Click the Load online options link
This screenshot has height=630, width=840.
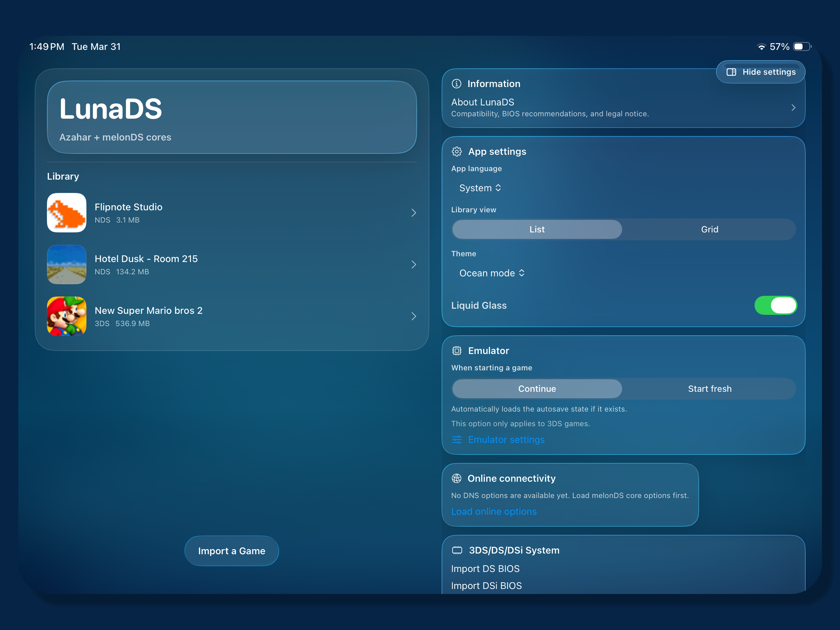pyautogui.click(x=494, y=512)
